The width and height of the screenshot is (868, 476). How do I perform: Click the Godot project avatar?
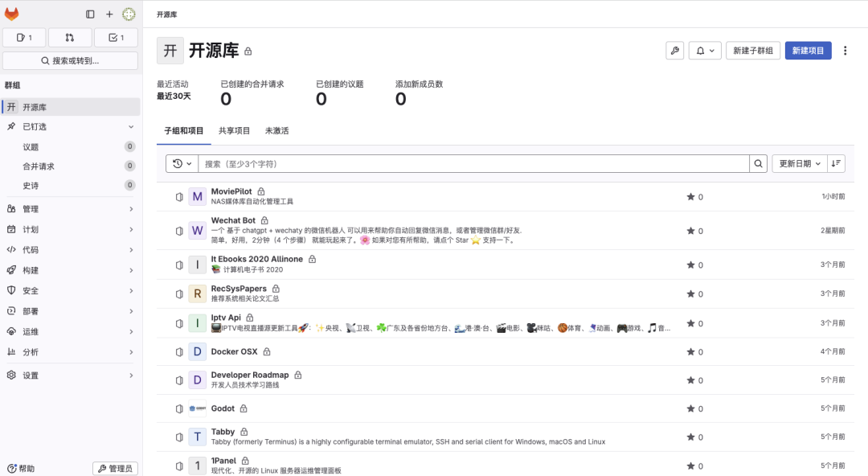coord(197,408)
